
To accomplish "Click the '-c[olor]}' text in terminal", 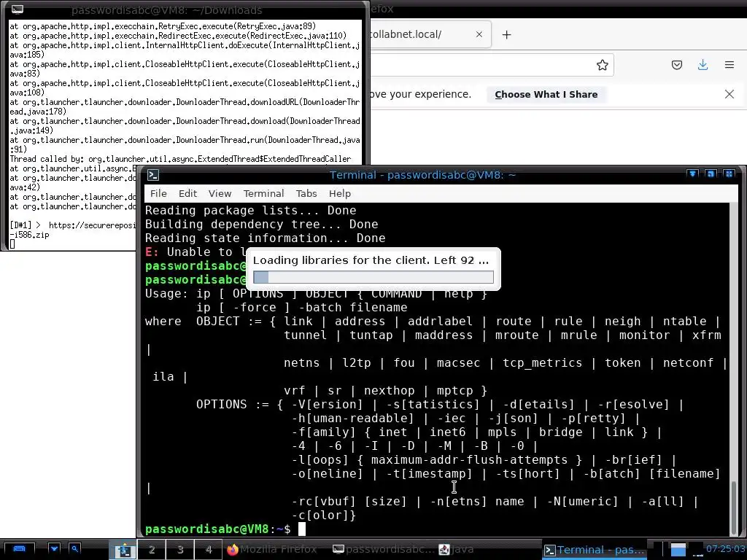I will [x=323, y=516].
